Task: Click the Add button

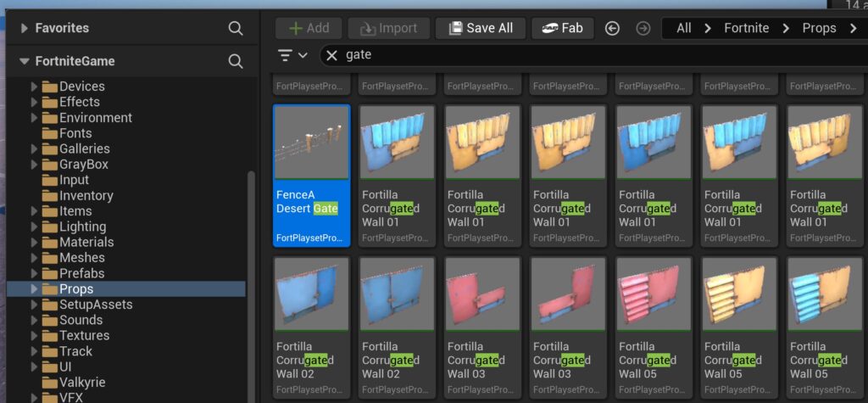Action: point(309,28)
